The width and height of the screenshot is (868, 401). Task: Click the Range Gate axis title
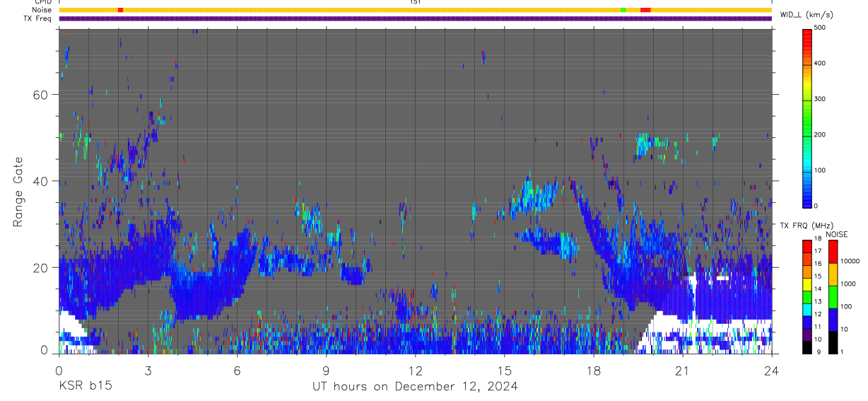[18, 191]
